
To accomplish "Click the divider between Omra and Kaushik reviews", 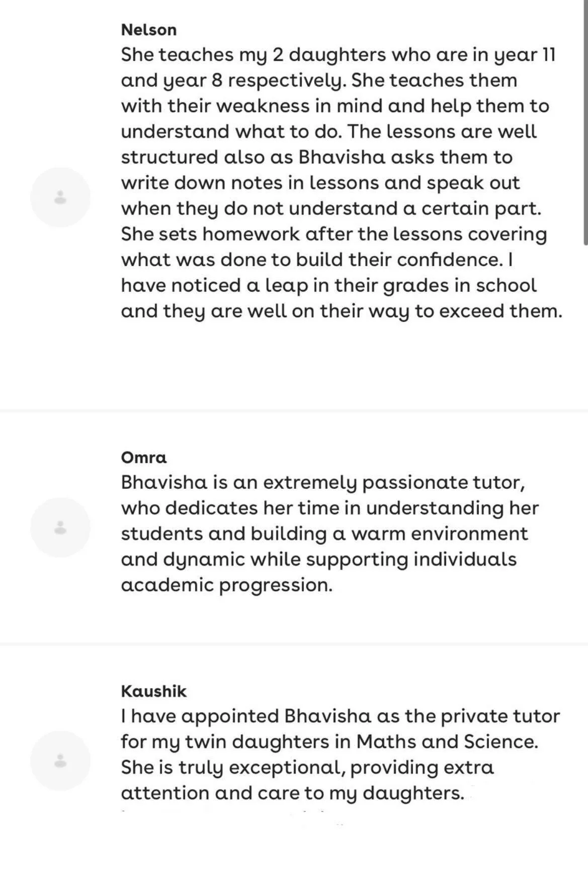I will coord(294,644).
